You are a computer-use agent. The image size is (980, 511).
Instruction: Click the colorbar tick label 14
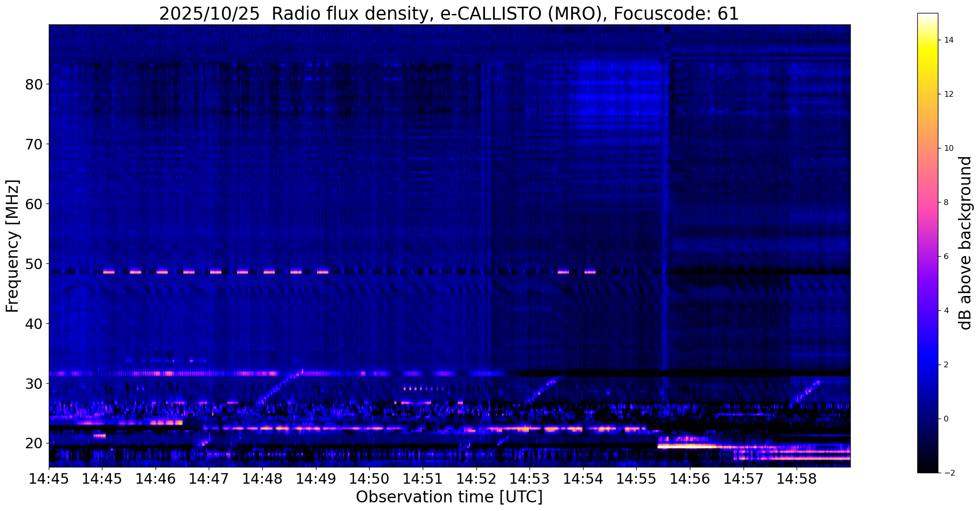click(948, 40)
